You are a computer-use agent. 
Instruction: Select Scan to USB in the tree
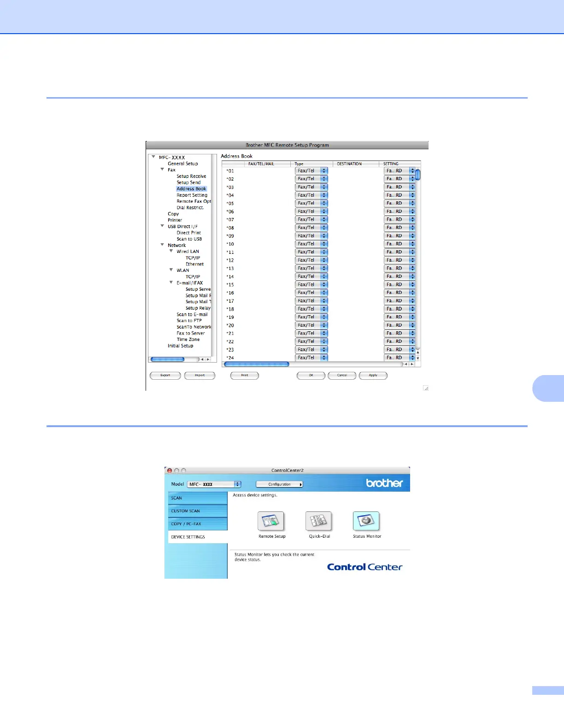189,239
